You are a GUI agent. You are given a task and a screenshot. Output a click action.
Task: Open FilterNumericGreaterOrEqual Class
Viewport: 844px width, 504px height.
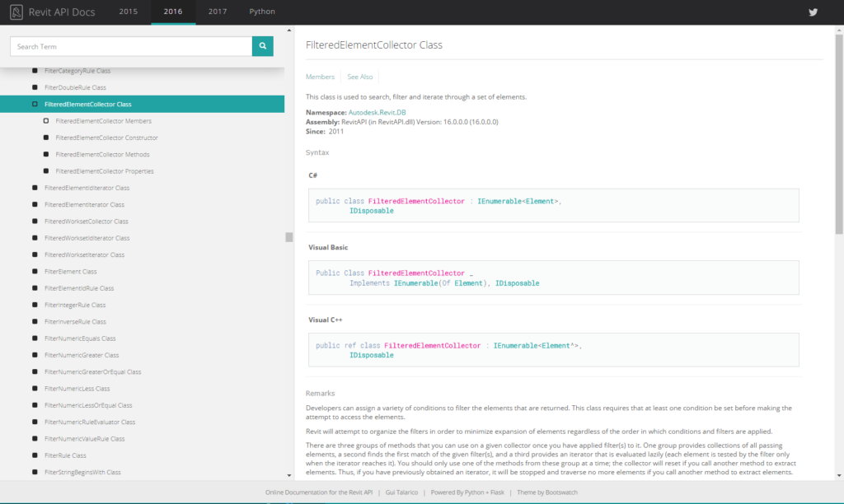click(92, 371)
